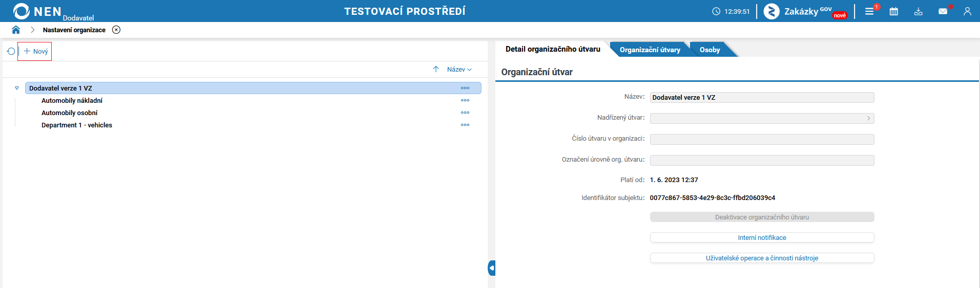980x288 pixels.
Task: Click the download tray icon
Action: 919,11
